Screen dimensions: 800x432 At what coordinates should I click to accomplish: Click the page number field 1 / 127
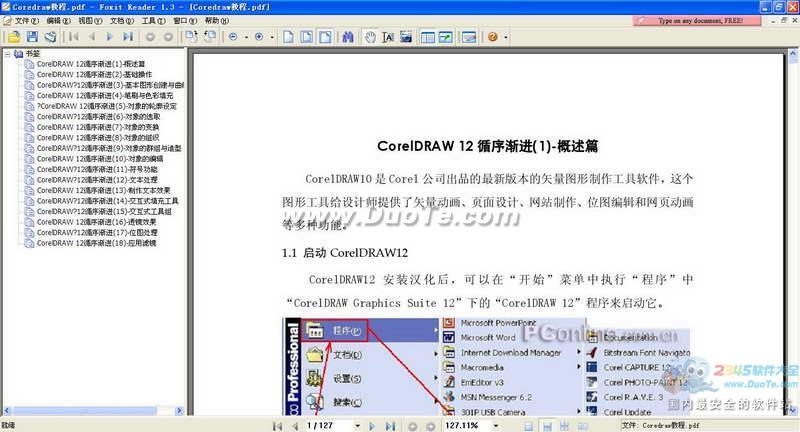pos(328,425)
